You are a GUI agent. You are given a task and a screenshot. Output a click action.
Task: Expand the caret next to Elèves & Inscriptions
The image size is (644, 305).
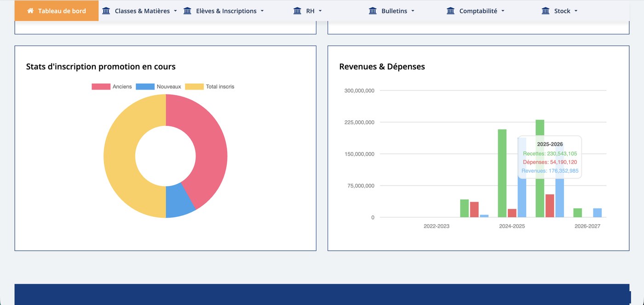pyautogui.click(x=262, y=11)
